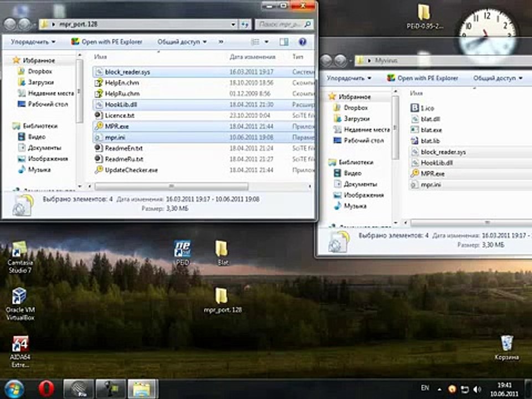Select Избранное in Myvirus window sidebar
Viewport: 532px width, 399px height.
point(350,96)
